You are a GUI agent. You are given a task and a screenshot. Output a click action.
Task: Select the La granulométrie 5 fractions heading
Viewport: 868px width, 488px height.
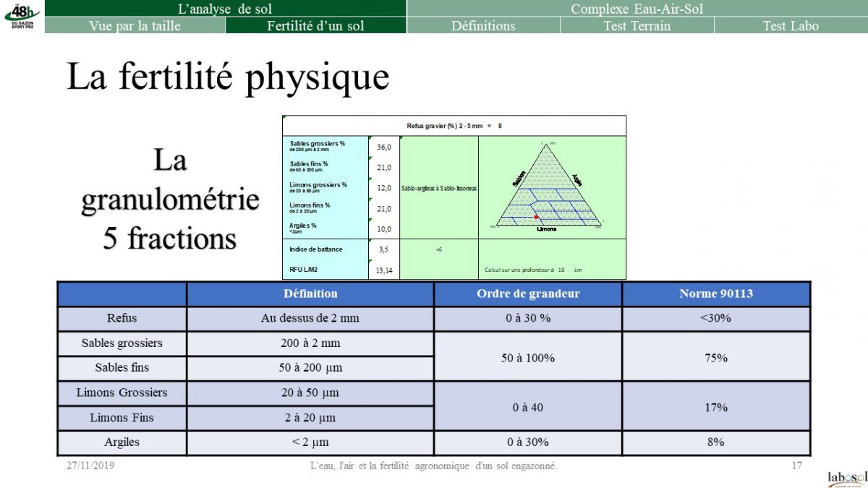point(170,200)
